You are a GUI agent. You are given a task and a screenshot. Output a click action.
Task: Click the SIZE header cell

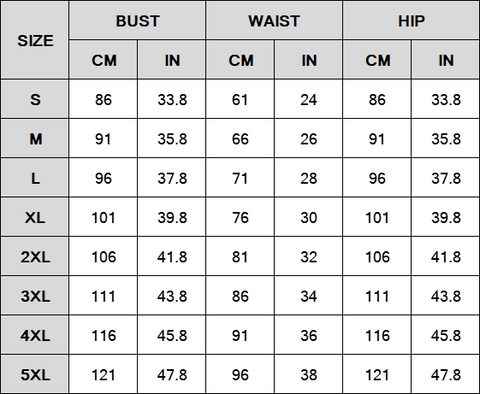[35, 40]
